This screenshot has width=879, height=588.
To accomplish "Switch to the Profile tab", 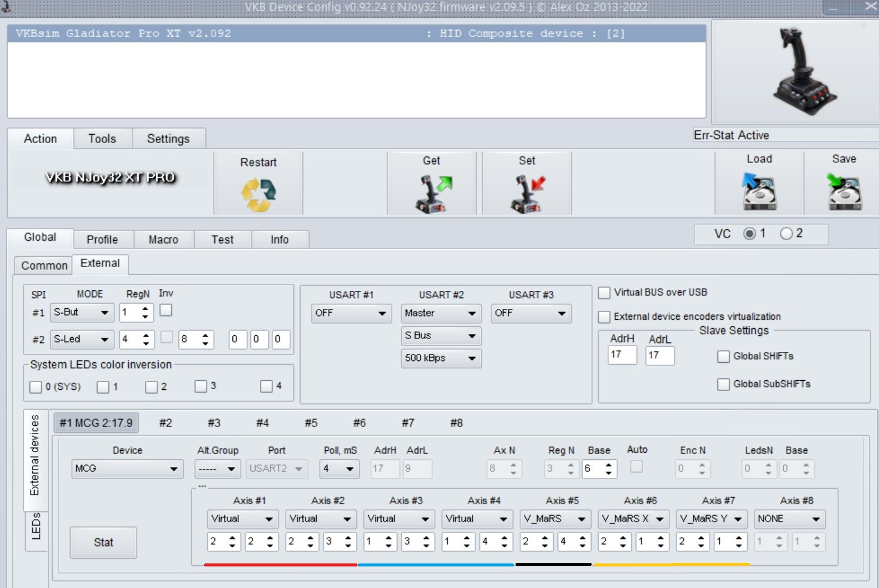I will click(102, 240).
